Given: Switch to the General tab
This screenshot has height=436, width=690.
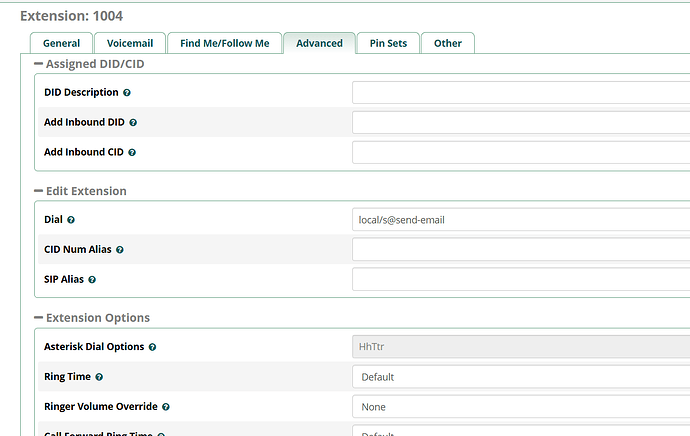Looking at the screenshot, I should click(x=61, y=43).
